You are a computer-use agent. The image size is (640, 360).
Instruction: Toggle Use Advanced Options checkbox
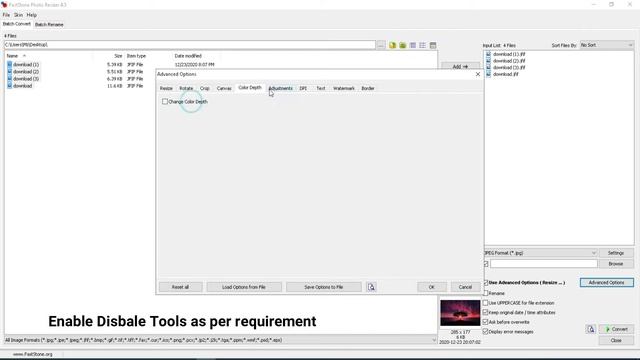486,282
